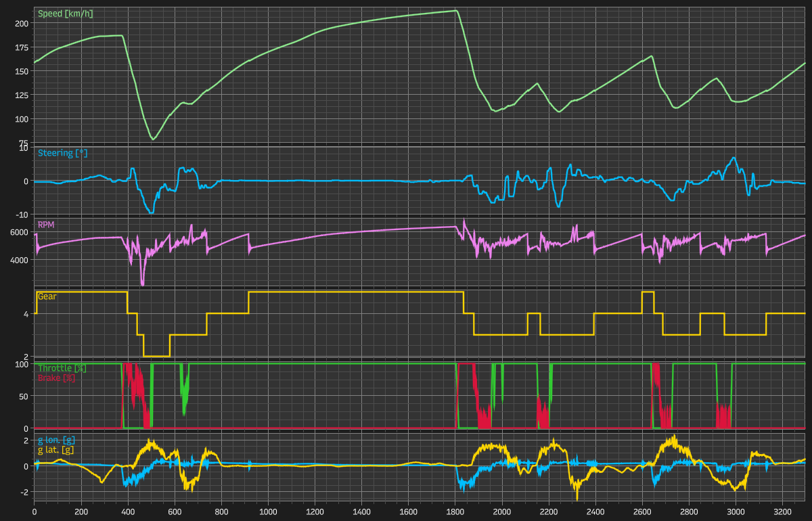812x521 pixels.
Task: Click the second-gear segment on the gear trace
Action: tap(156, 356)
